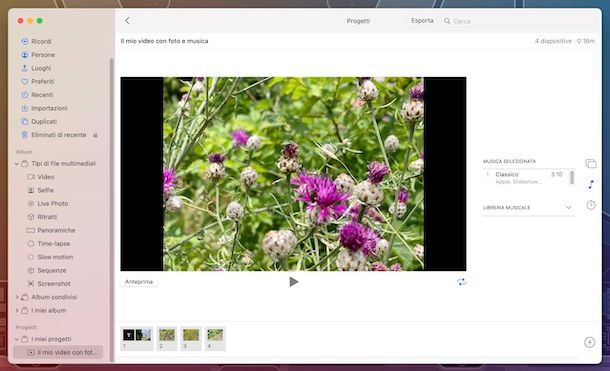Select the Ritratti media type
Screen dimensions: 610x371
42,217
